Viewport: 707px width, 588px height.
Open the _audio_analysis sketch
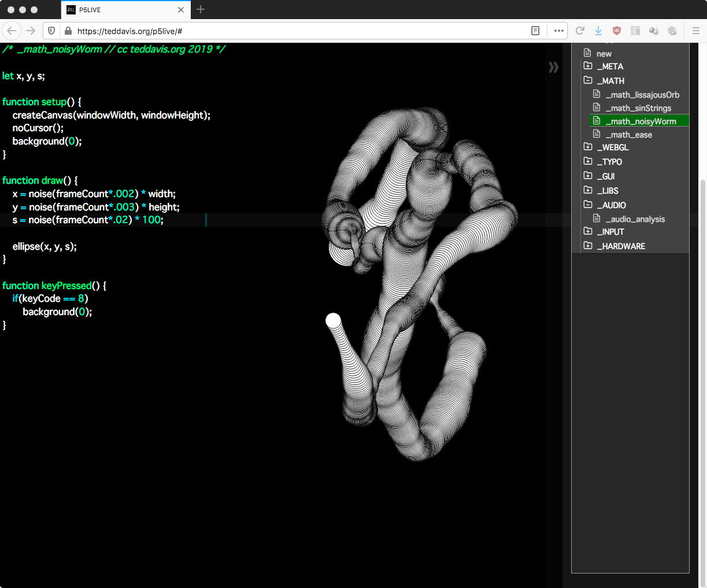pyautogui.click(x=635, y=219)
